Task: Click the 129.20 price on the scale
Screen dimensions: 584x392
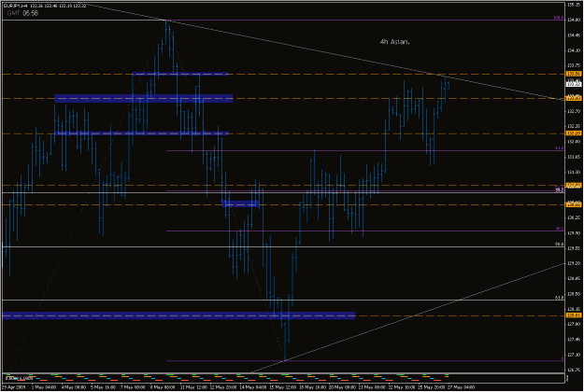Action: (x=574, y=263)
